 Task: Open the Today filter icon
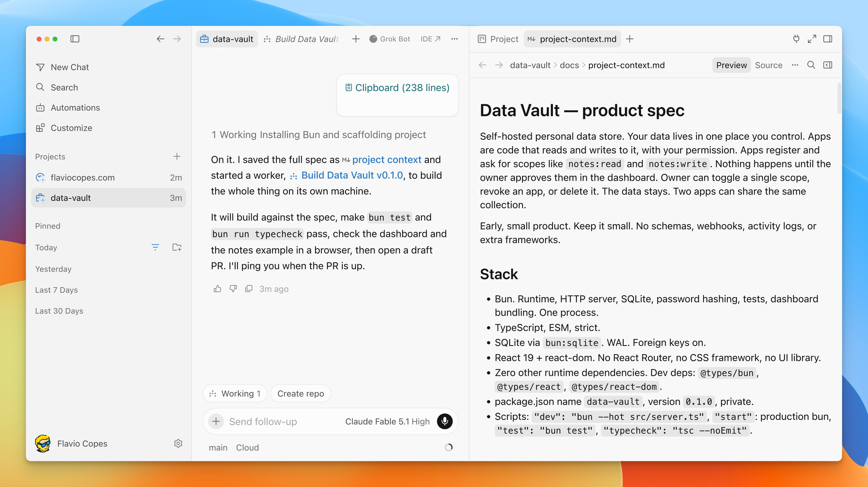(155, 247)
